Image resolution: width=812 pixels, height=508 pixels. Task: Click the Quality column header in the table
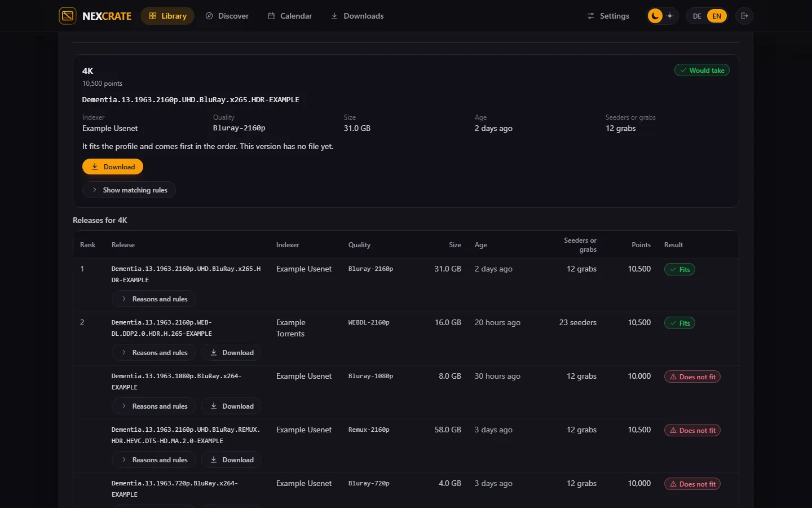pyautogui.click(x=359, y=245)
